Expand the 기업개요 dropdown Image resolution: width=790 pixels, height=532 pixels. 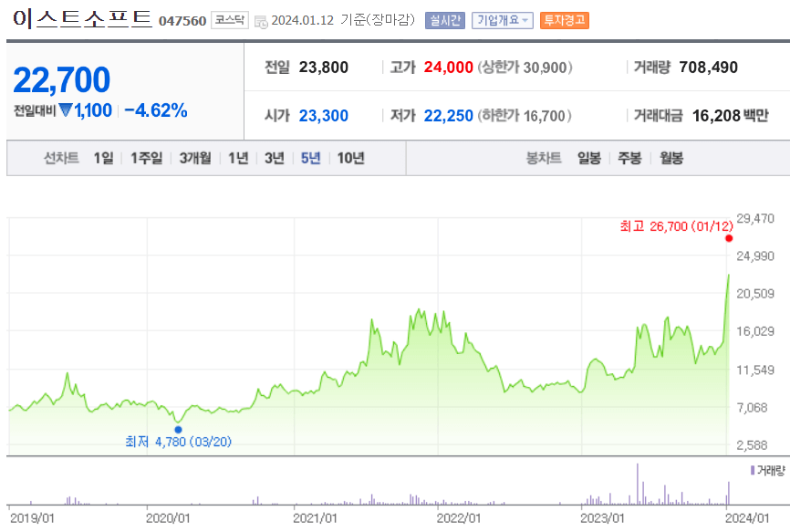point(503,20)
